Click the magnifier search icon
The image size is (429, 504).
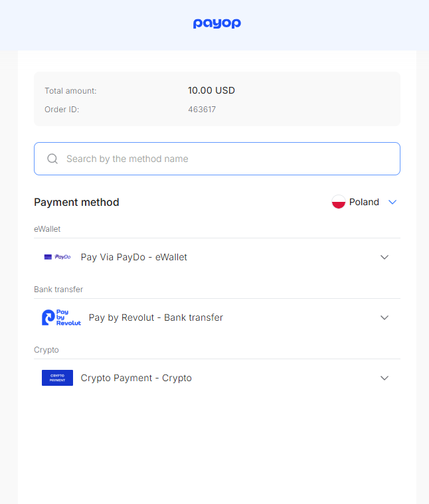(x=52, y=159)
